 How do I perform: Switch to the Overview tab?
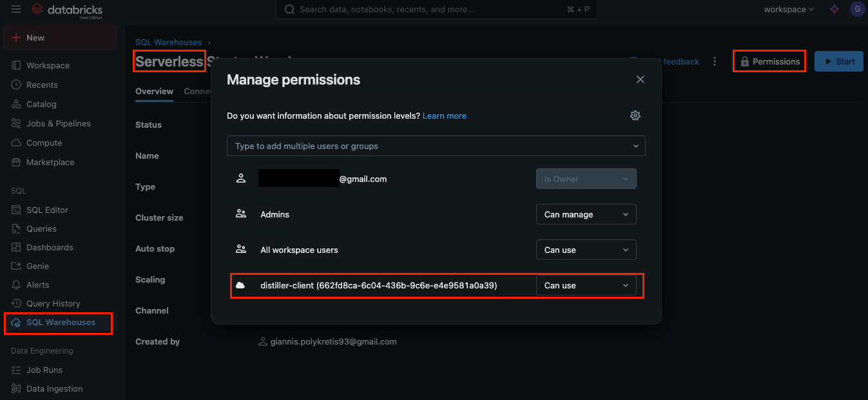tap(154, 91)
